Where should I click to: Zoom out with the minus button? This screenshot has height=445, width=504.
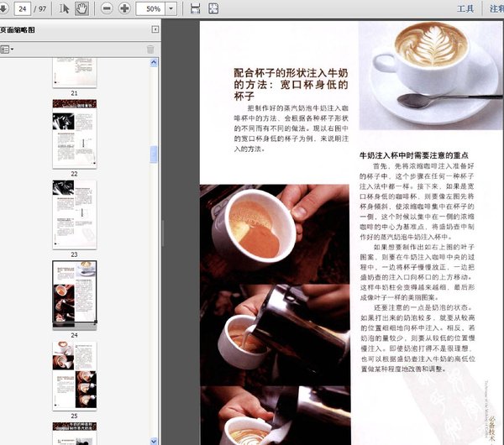107,8
